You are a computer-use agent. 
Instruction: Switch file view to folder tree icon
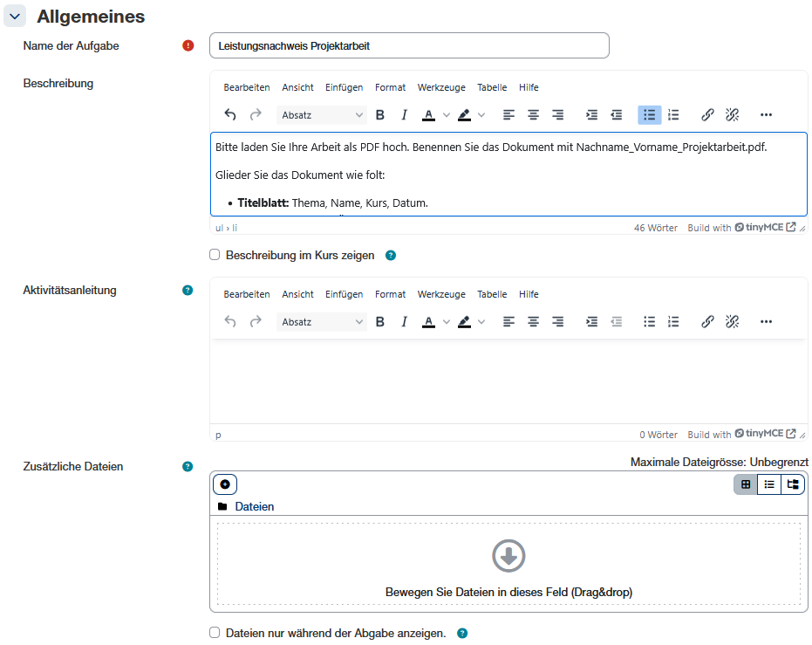point(793,484)
